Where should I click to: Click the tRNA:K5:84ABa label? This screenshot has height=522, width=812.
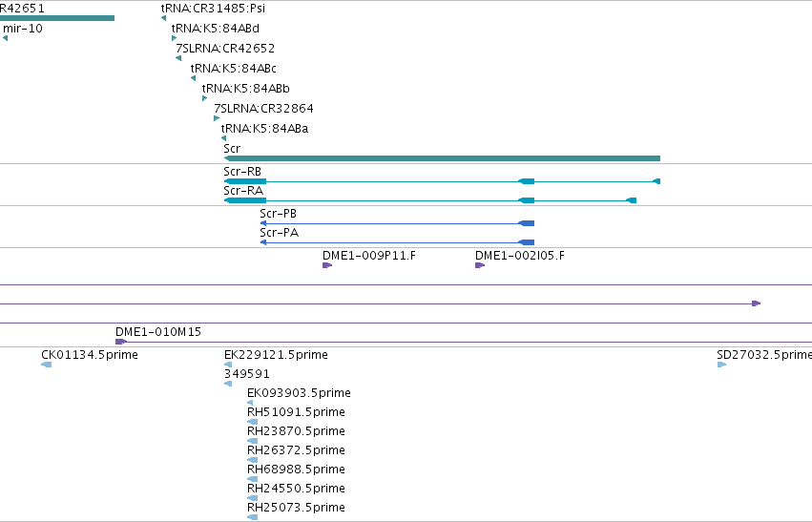click(264, 129)
